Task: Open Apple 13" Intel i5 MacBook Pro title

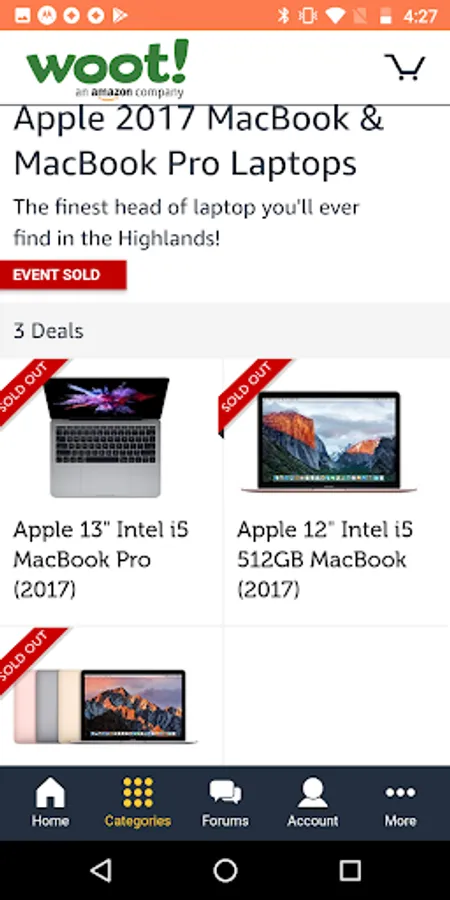Action: 101,559
